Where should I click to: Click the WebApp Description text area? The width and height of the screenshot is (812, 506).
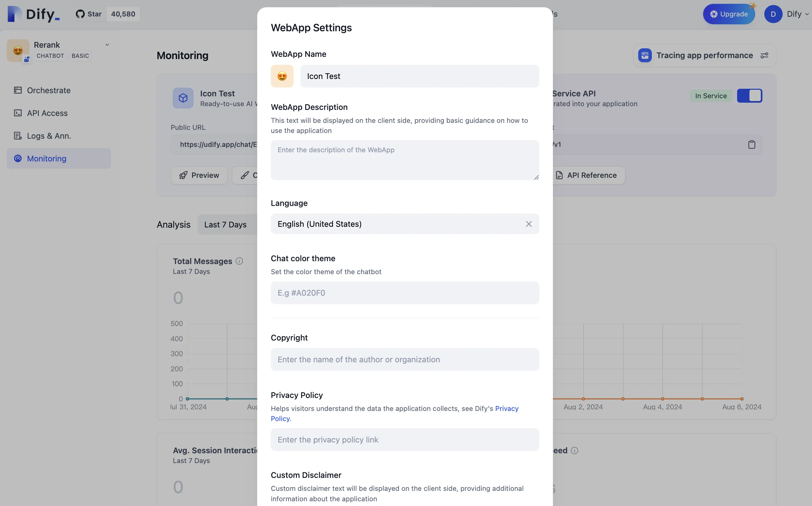pos(405,160)
